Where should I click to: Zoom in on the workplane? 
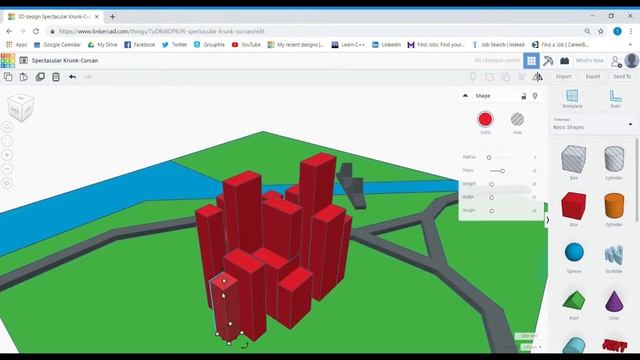(x=7, y=155)
